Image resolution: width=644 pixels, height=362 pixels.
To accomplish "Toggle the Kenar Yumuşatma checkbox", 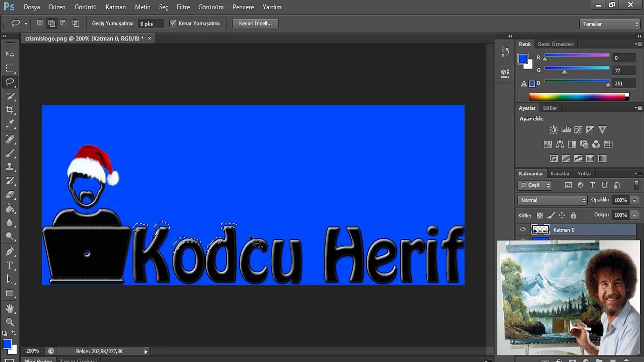I will click(x=173, y=23).
